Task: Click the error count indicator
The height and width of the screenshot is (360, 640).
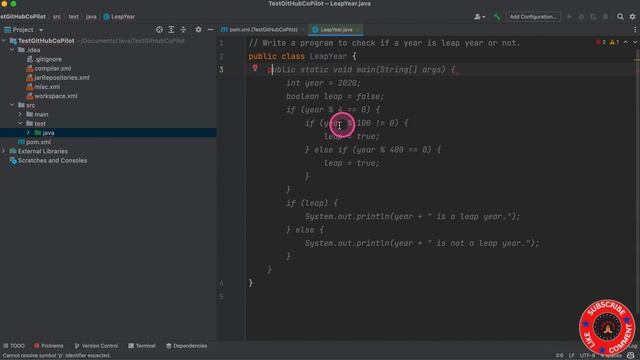Action: (601, 42)
